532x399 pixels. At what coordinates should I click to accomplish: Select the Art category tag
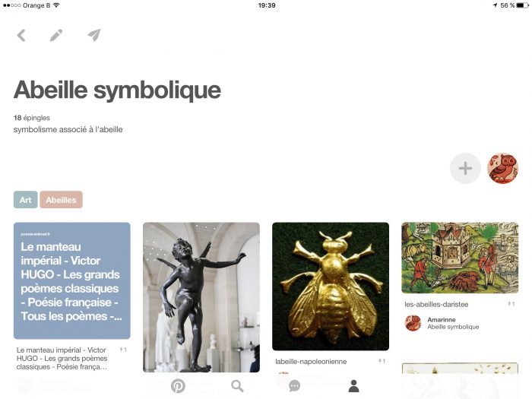(x=25, y=200)
